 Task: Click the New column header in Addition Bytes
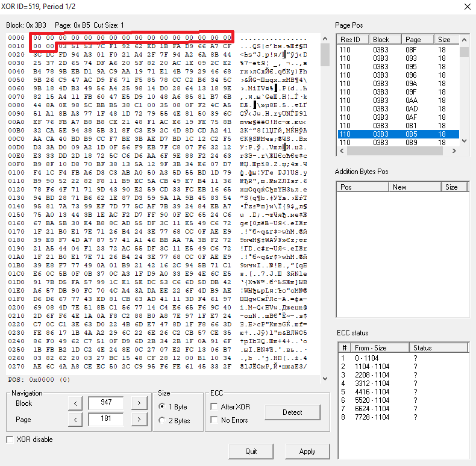click(x=415, y=187)
